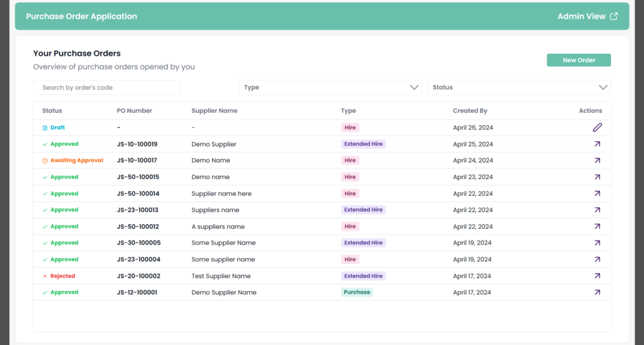Image resolution: width=644 pixels, height=345 pixels.
Task: Click the red X icon next to Rejected
Action: [45, 276]
